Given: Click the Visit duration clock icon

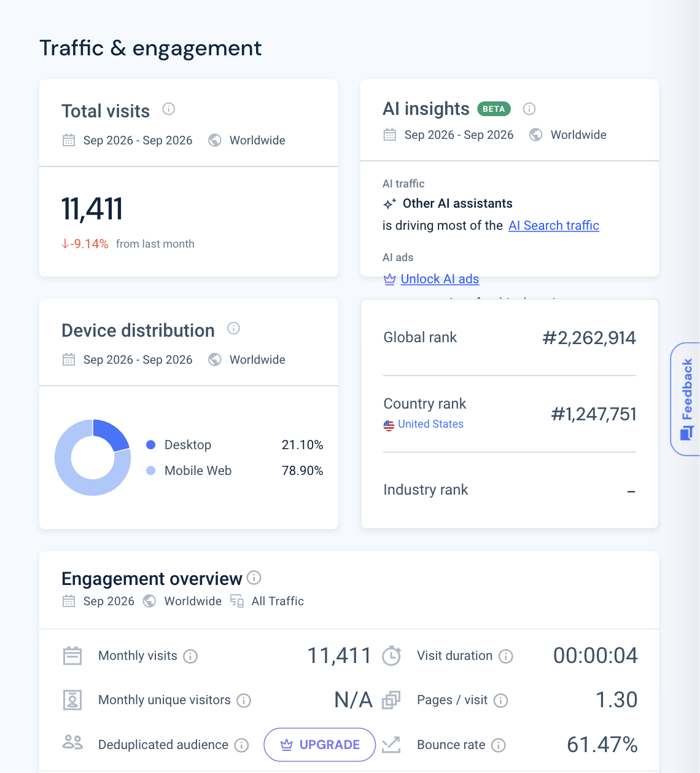Looking at the screenshot, I should click(x=391, y=656).
